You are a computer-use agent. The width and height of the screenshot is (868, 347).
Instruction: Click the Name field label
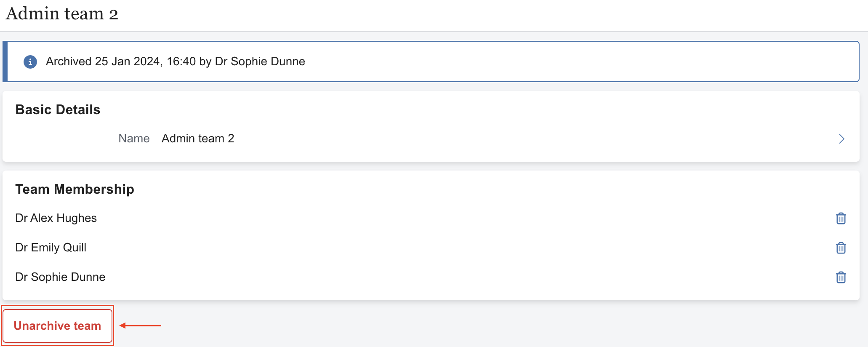tap(134, 139)
